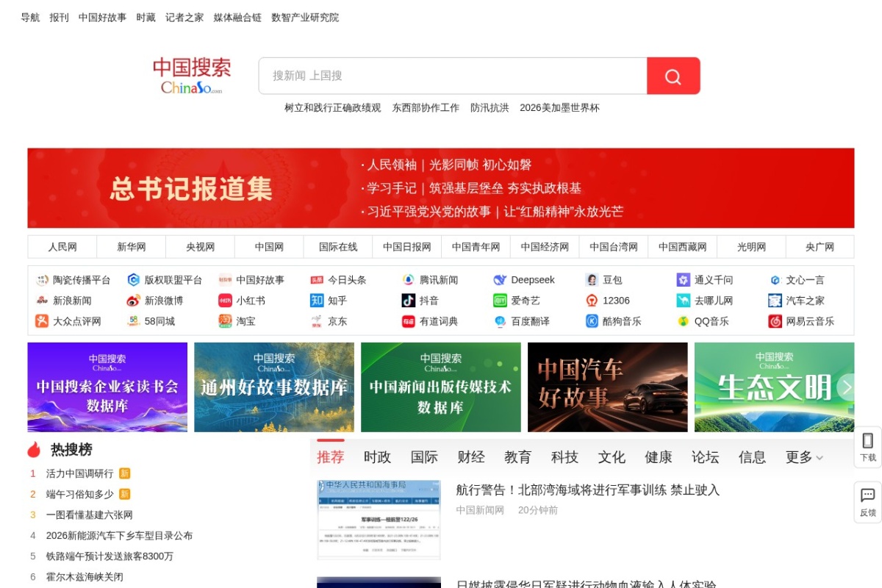Open the Deepseek whale icon
This screenshot has height=588, width=882.
coord(500,280)
